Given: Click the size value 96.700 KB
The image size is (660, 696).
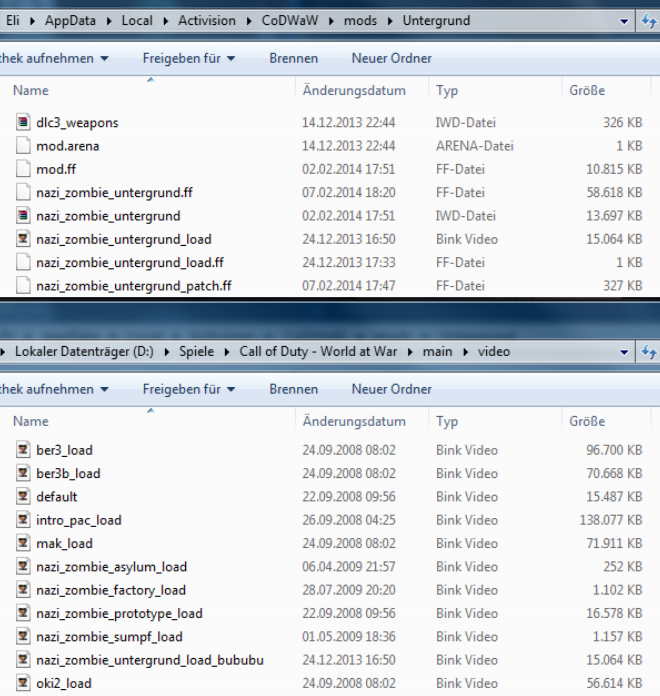Looking at the screenshot, I should click(614, 450).
